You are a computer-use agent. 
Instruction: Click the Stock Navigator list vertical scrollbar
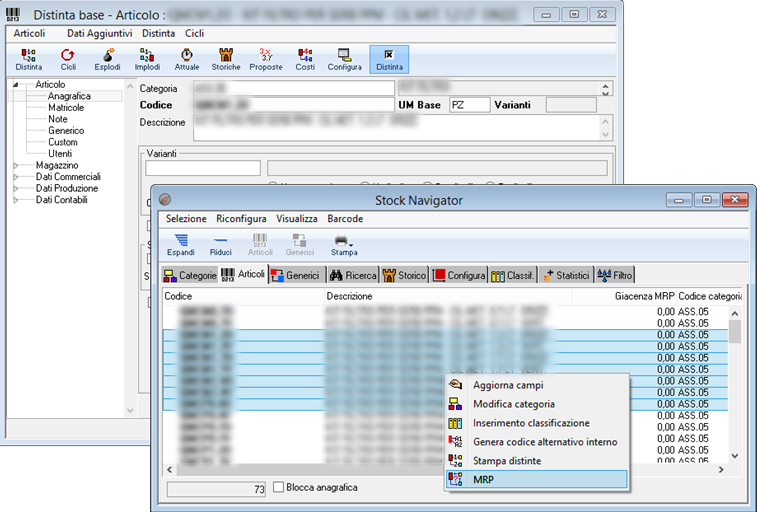(735, 384)
